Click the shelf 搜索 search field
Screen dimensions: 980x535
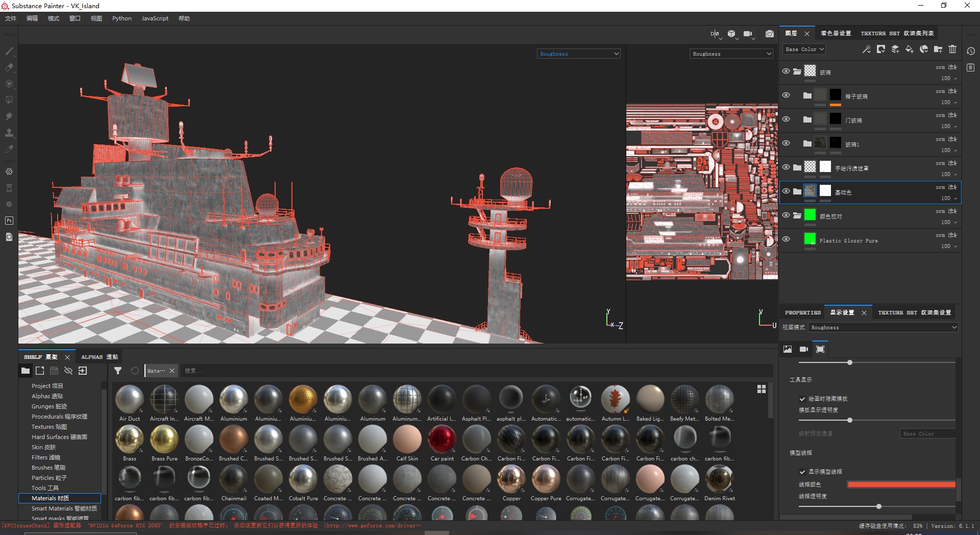(477, 371)
